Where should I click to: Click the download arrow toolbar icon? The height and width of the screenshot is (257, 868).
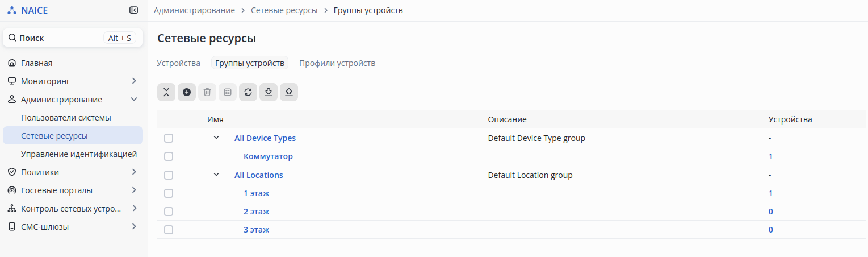click(x=269, y=92)
